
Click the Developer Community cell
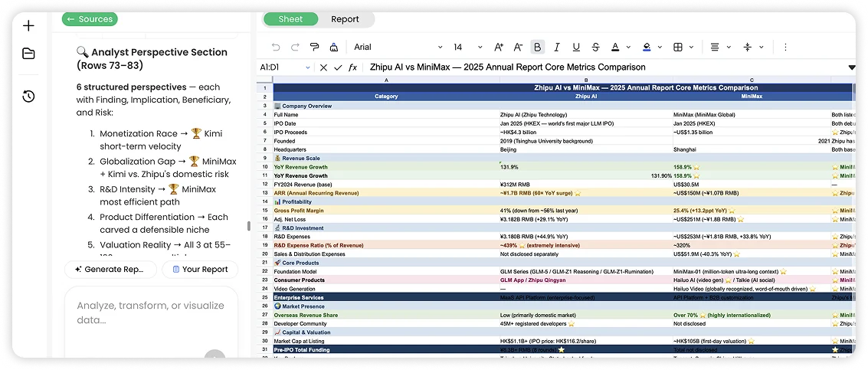[x=386, y=323]
